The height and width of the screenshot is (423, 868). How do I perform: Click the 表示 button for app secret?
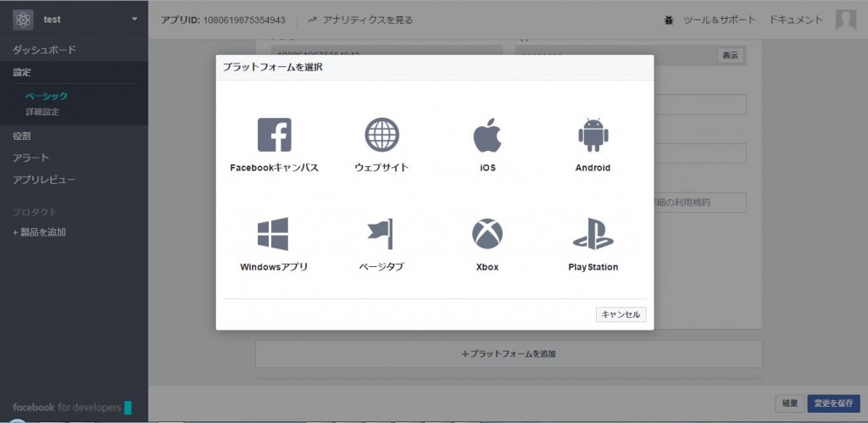(x=730, y=55)
